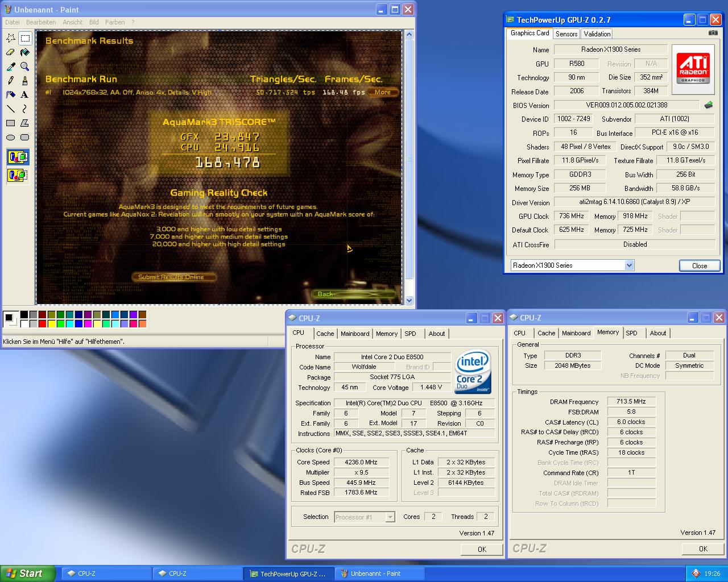
Task: Select the Airbrush spray tool
Action: [11, 95]
